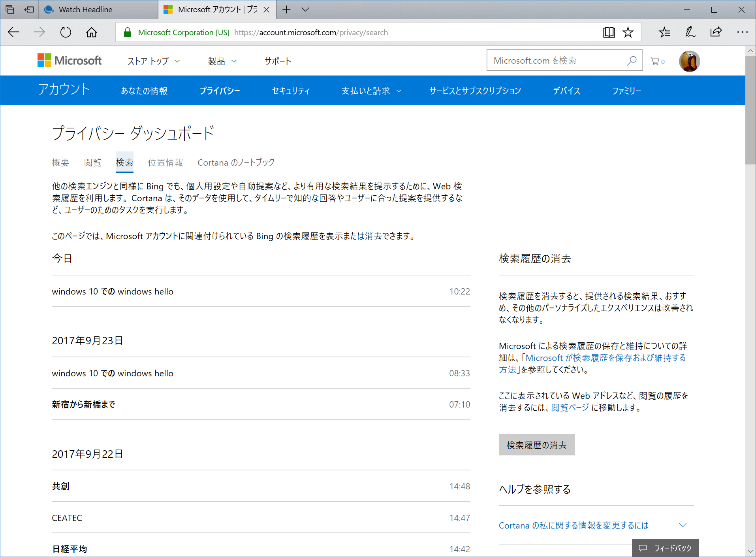The height and width of the screenshot is (557, 756).
Task: Select the 閲覧 tab in the privacy dashboard
Action: 92,162
